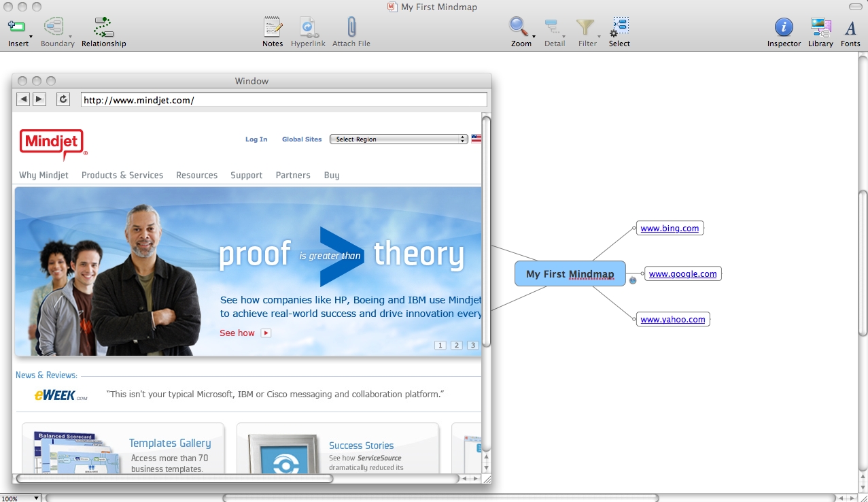Click the Boundary icon in the toolbar
Image resolution: width=868 pixels, height=502 pixels.
(x=56, y=27)
